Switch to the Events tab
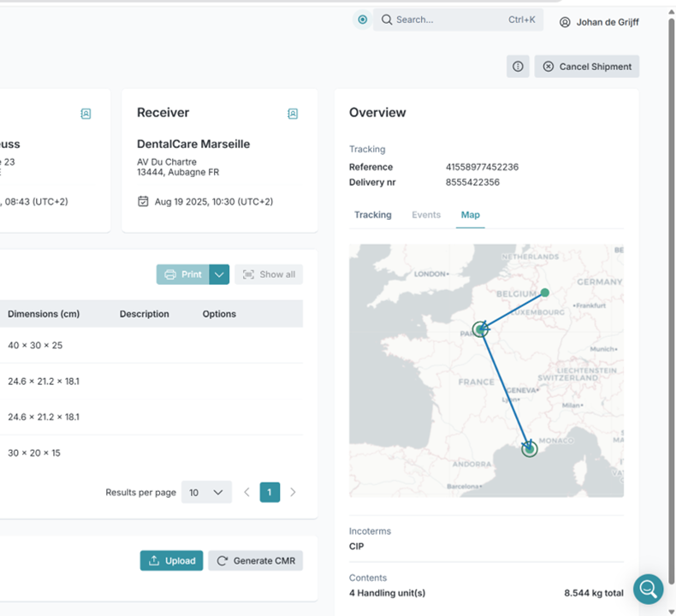Viewport: 676px width, 616px height. pos(426,215)
